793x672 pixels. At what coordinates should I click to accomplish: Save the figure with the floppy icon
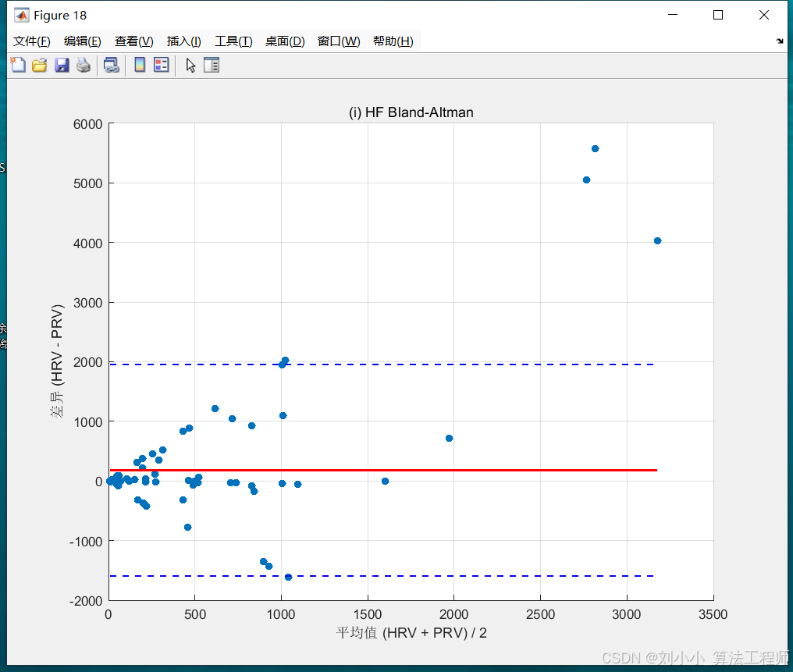pyautogui.click(x=62, y=66)
